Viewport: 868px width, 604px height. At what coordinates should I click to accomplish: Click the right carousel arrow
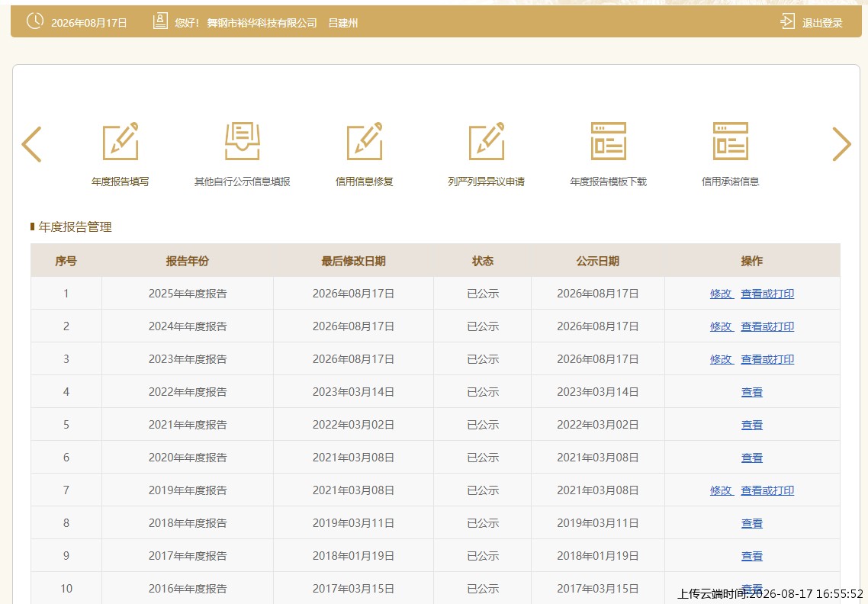tap(841, 144)
